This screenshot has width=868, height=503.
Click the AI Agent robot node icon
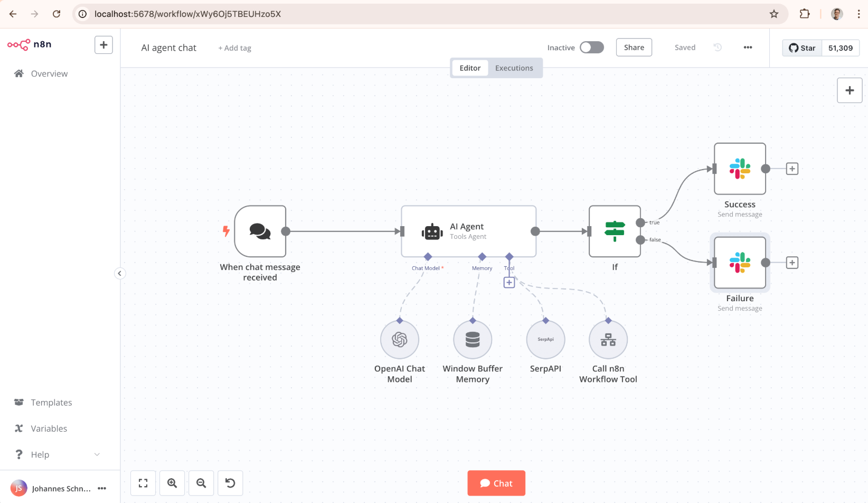pos(432,231)
